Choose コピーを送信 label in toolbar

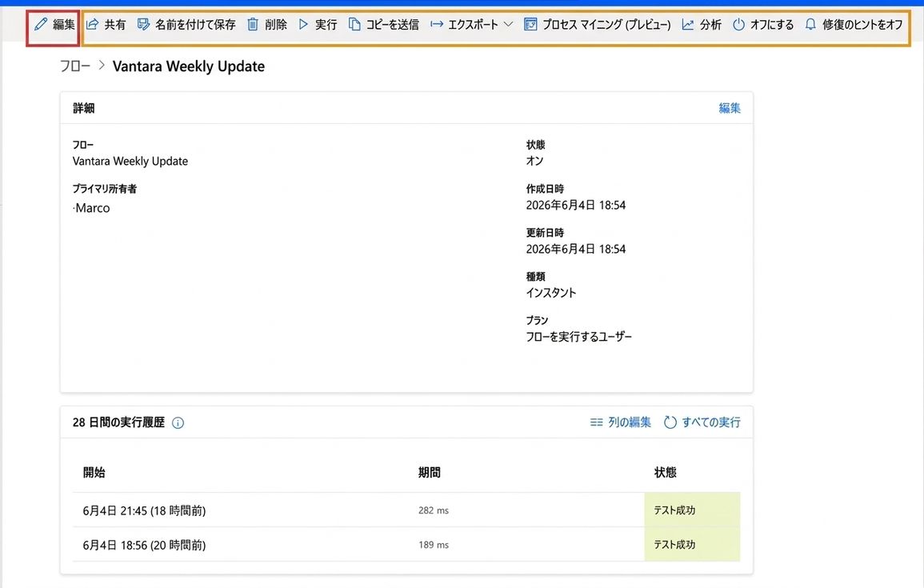[393, 24]
